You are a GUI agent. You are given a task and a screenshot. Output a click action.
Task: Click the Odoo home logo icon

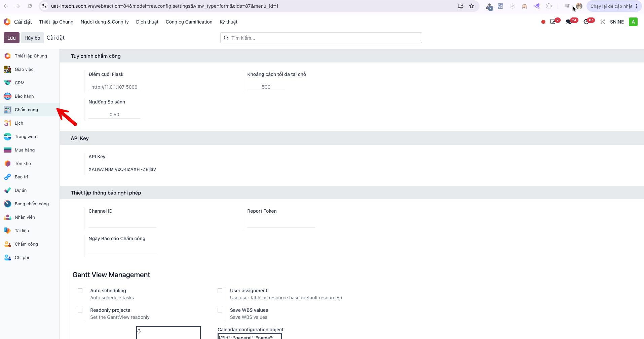coord(7,22)
